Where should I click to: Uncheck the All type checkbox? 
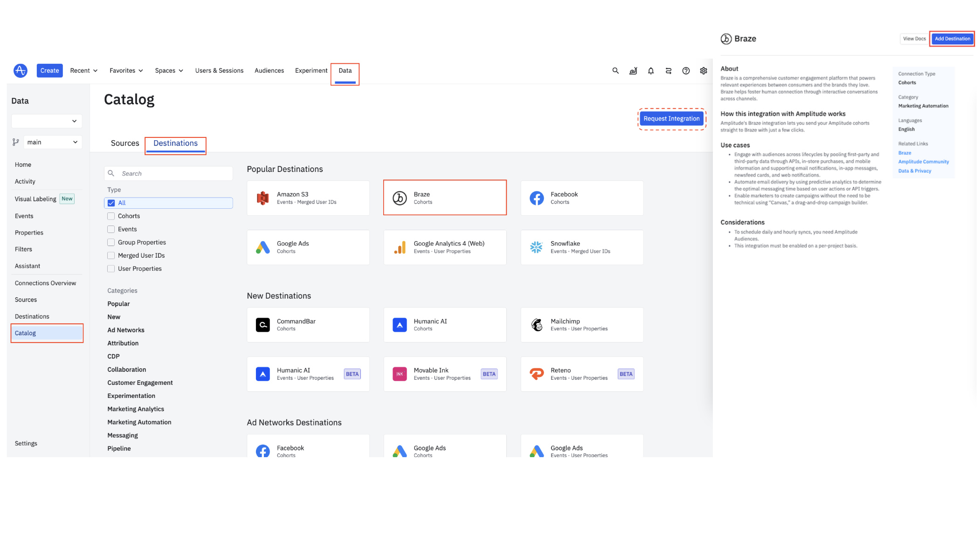click(111, 203)
